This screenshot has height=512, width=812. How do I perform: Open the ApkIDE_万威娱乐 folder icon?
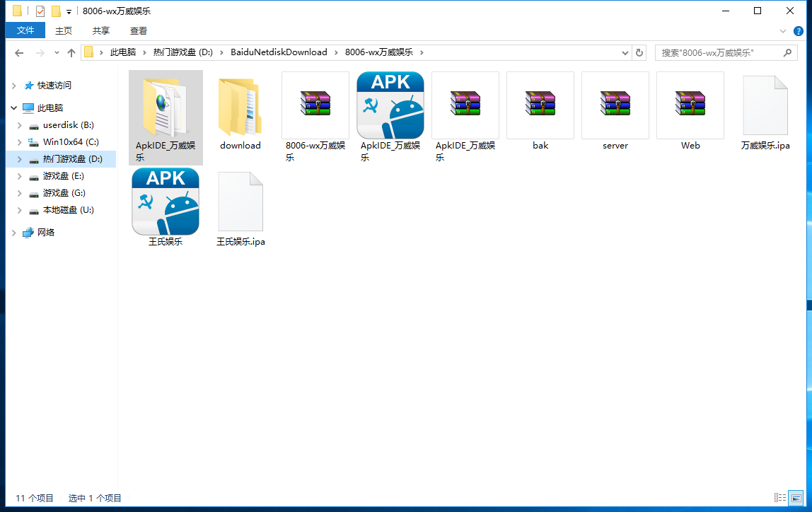(166, 107)
